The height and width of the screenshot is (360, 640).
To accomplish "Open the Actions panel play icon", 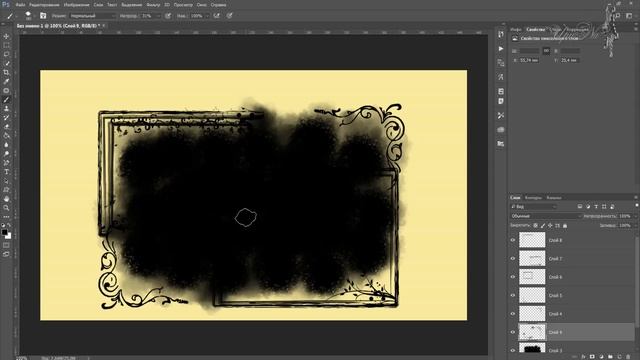I will point(501,49).
